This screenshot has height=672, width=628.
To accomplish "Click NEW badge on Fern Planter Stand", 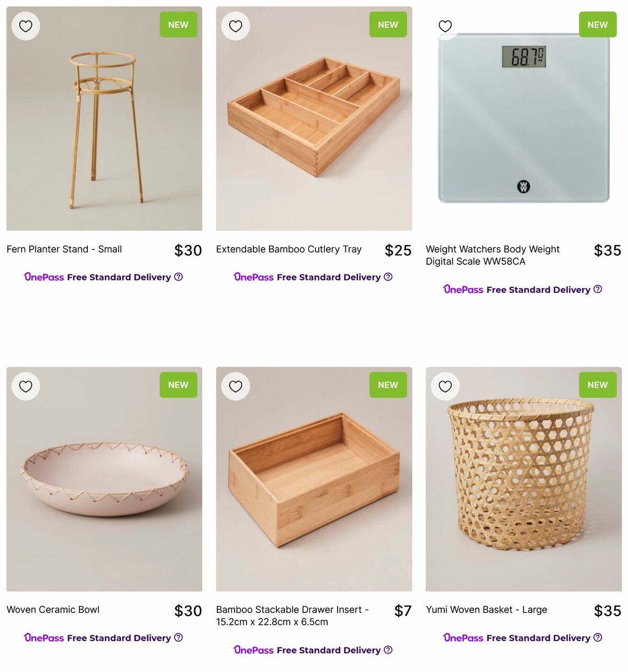I will (x=178, y=25).
